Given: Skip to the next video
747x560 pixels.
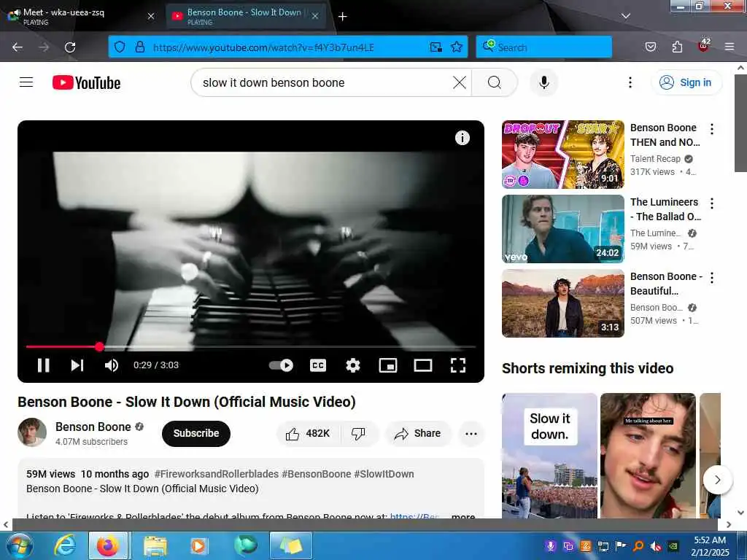Looking at the screenshot, I should (77, 365).
